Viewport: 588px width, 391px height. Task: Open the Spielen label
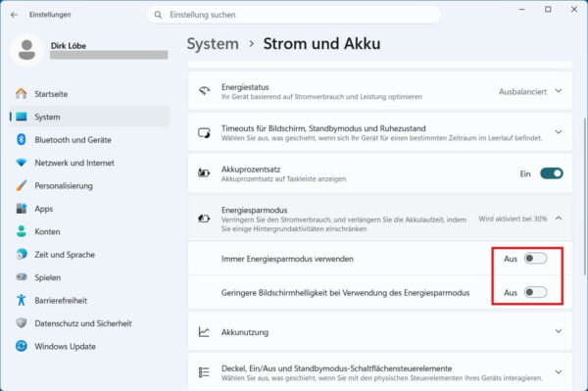tap(48, 277)
